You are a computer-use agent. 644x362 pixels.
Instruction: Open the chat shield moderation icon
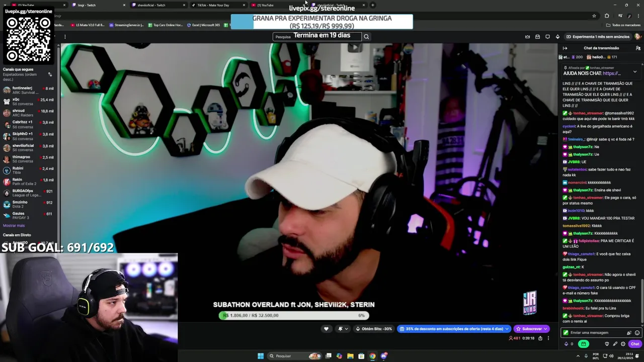[x=607, y=344]
